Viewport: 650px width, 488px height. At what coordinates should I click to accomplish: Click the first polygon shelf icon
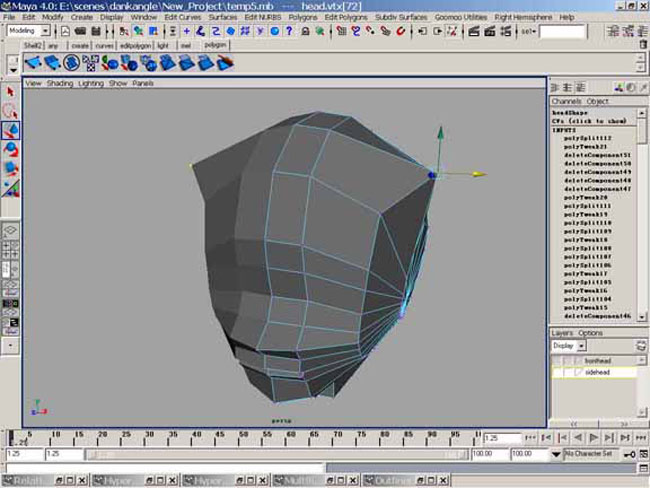click(33, 63)
